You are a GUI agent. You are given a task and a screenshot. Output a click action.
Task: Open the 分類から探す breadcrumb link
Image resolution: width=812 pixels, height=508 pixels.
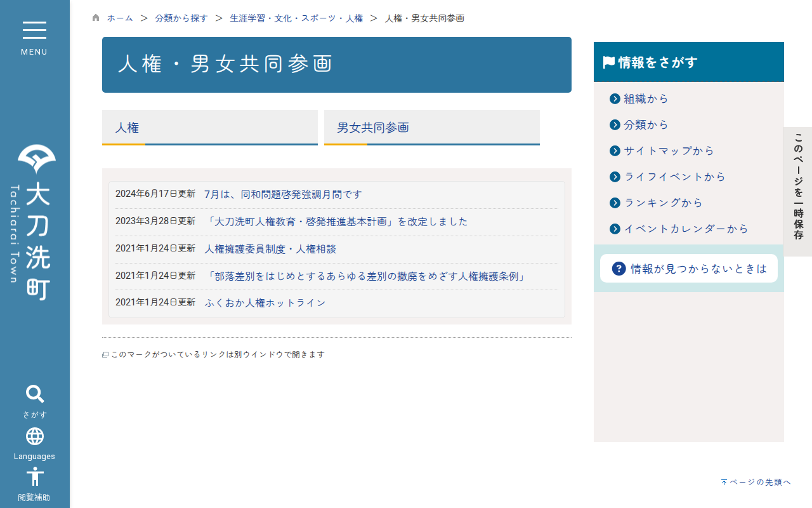click(x=181, y=18)
